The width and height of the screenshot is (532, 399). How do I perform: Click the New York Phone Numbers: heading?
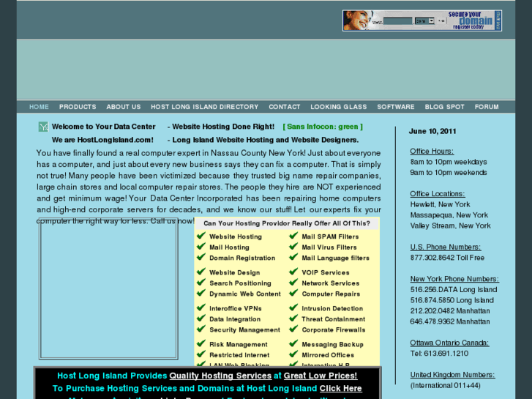click(x=454, y=279)
